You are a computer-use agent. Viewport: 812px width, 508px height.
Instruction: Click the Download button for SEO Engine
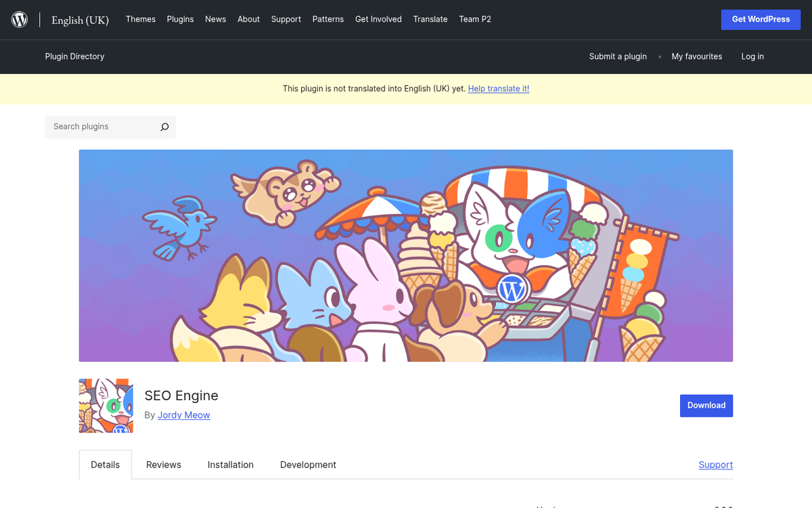pos(706,405)
